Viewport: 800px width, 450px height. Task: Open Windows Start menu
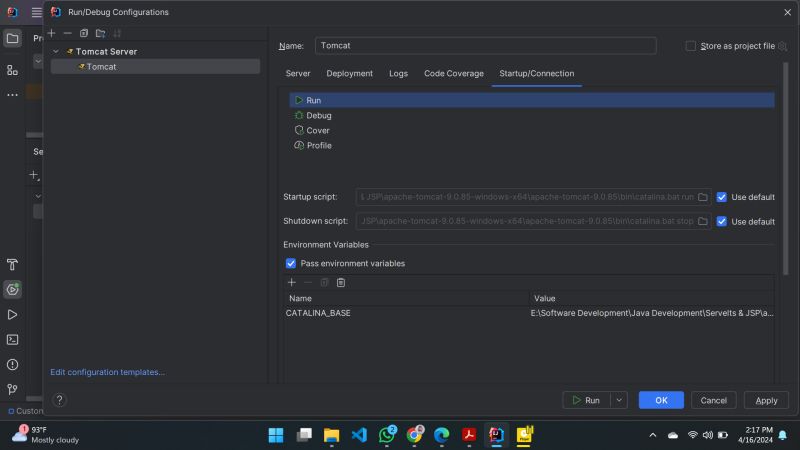pos(276,435)
